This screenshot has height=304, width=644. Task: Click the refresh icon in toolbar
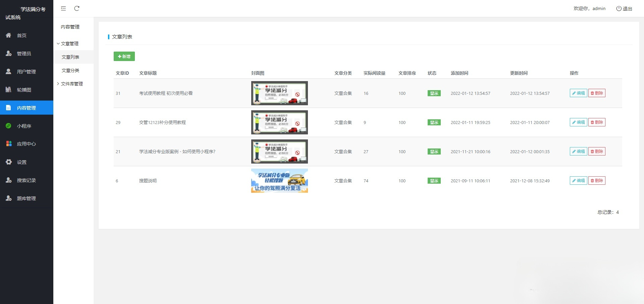77,8
